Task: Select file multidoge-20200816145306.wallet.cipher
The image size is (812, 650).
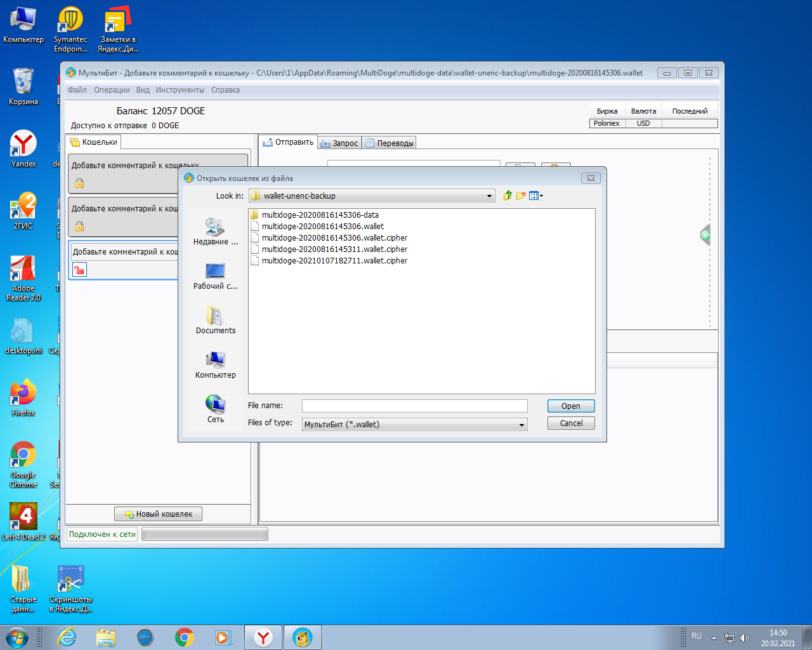Action: [x=329, y=238]
